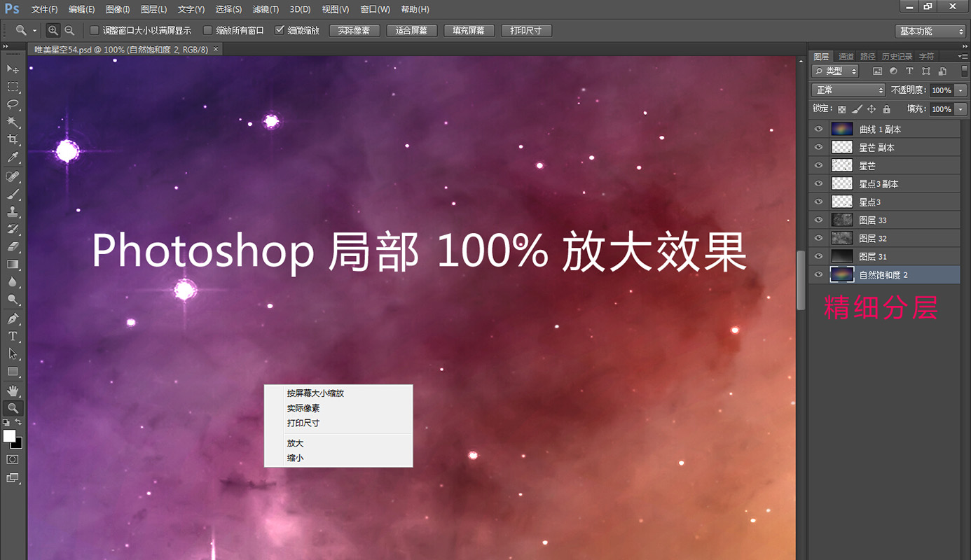This screenshot has height=560, width=971.
Task: Select the History Brush tool
Action: [13, 229]
